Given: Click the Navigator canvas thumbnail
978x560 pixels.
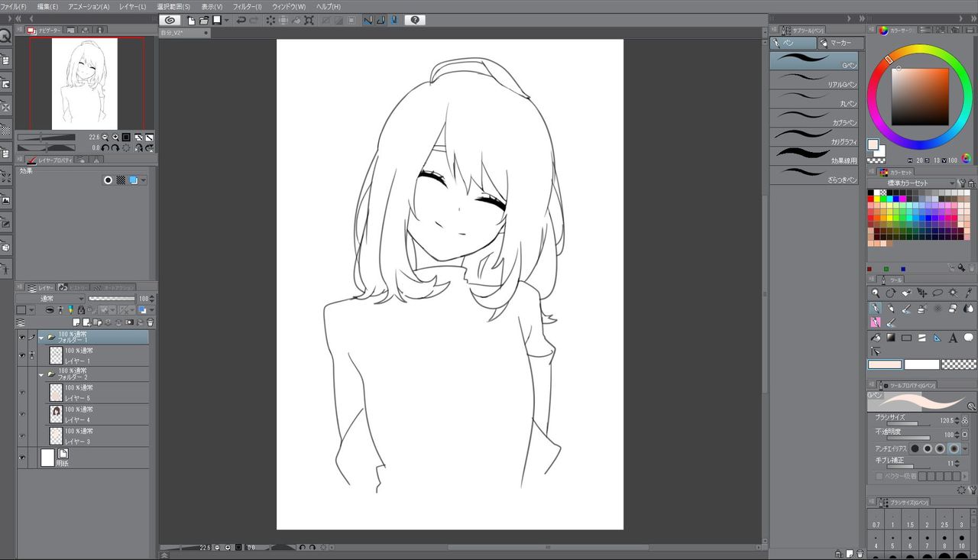Looking at the screenshot, I should pyautogui.click(x=85, y=84).
